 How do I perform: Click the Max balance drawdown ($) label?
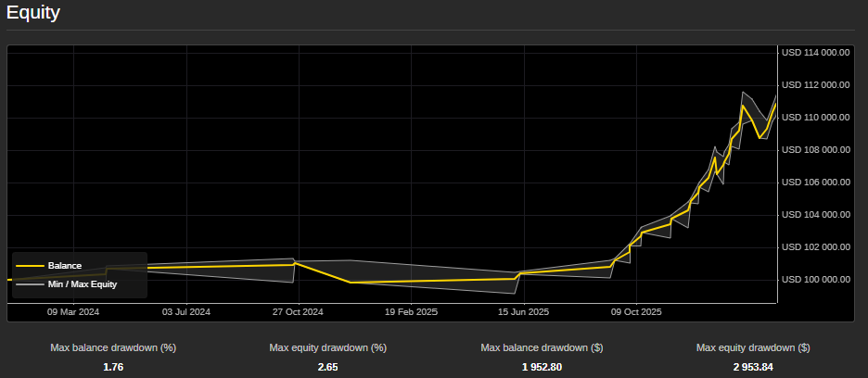tap(542, 348)
